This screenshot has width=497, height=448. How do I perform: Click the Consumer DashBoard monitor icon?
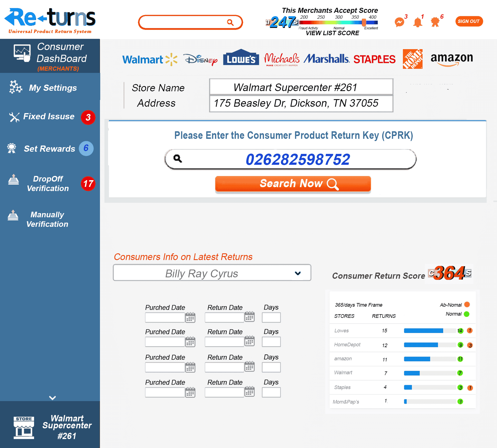(x=22, y=53)
